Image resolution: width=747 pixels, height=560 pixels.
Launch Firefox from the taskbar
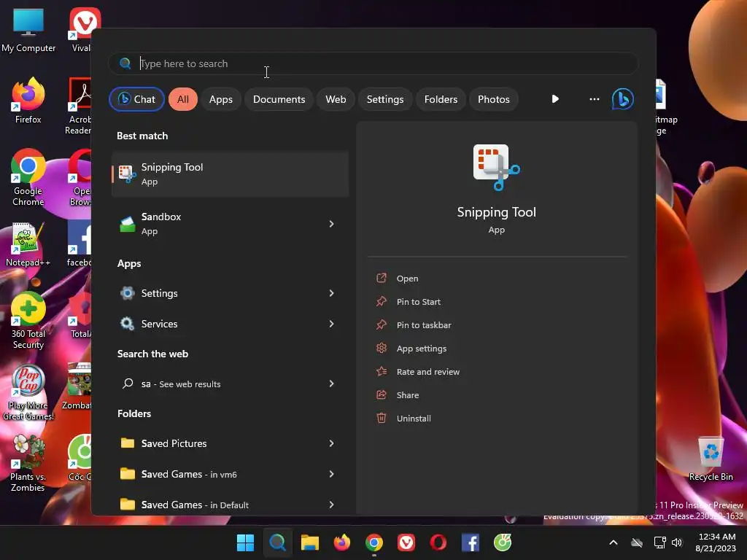(x=341, y=542)
